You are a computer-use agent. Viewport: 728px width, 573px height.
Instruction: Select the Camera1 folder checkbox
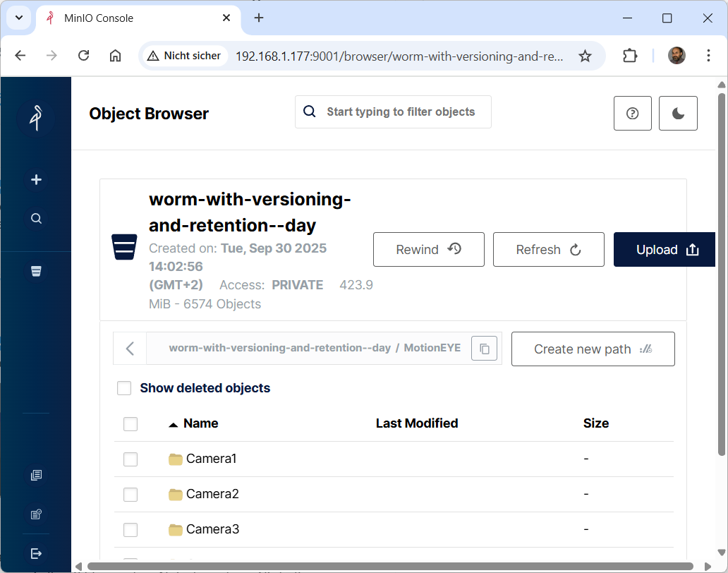pyautogui.click(x=131, y=459)
